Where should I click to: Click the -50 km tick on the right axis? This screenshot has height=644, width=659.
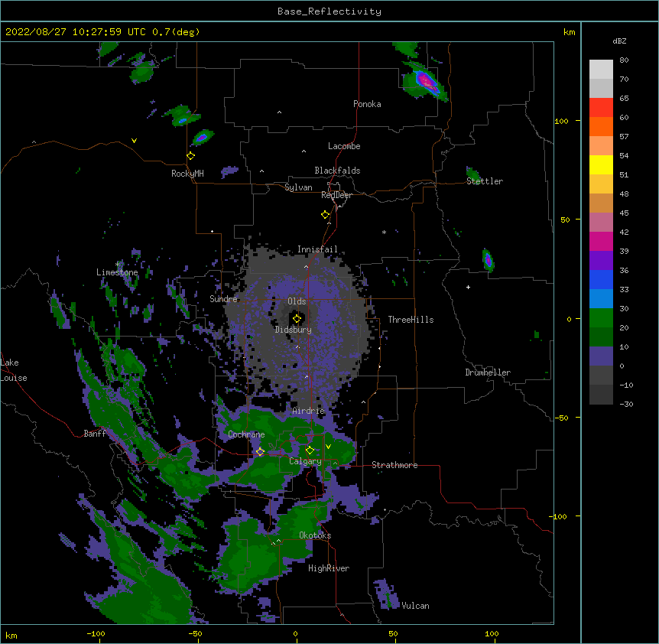pos(561,418)
